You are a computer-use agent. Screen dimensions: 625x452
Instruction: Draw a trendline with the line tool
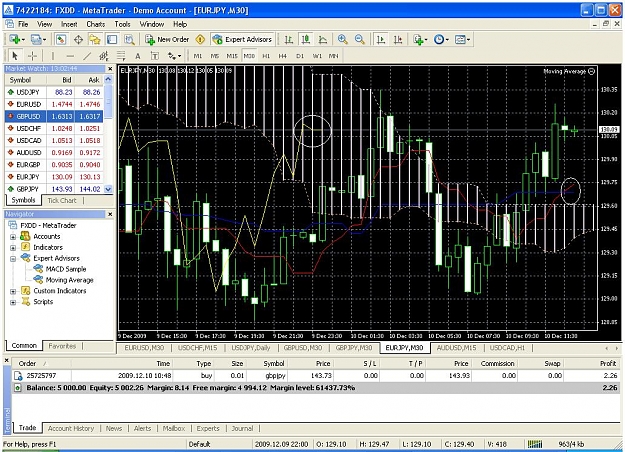(87, 56)
